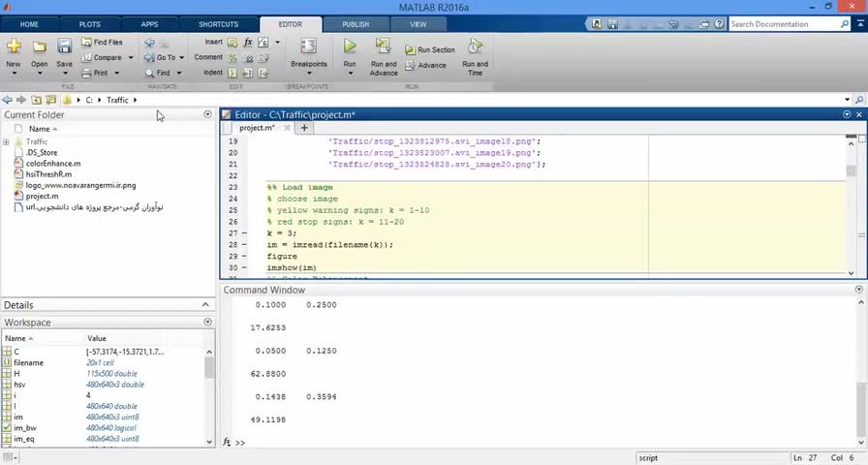Open the Compare dropdown arrow

coord(131,57)
